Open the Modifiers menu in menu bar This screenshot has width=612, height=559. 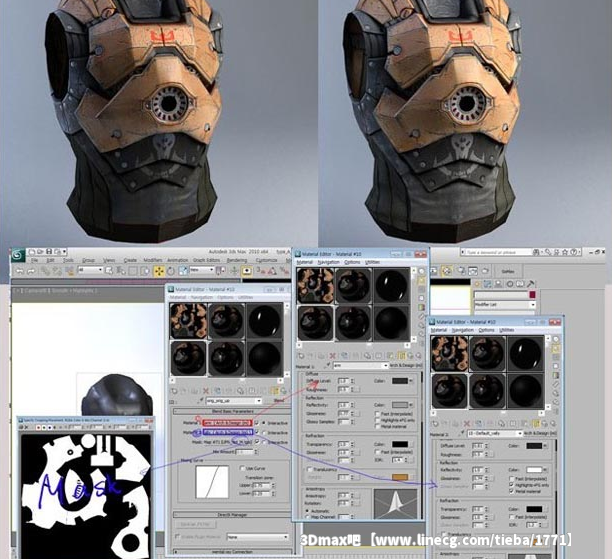coord(153,261)
